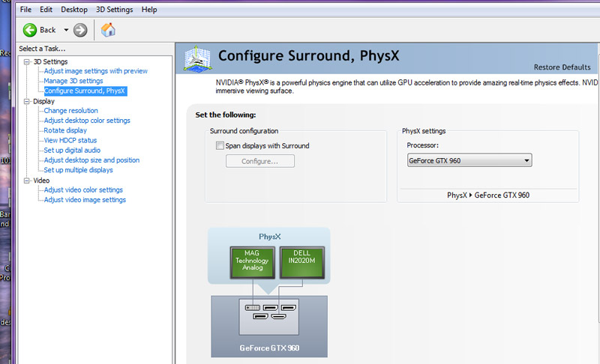Viewport: 600px width, 364px height.
Task: Open Set up multiple displays
Action: (x=78, y=170)
